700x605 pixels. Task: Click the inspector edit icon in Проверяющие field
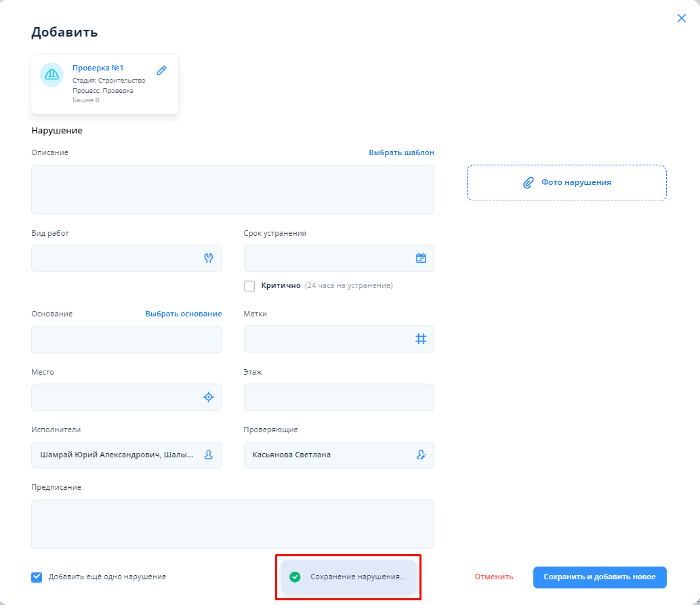[421, 455]
